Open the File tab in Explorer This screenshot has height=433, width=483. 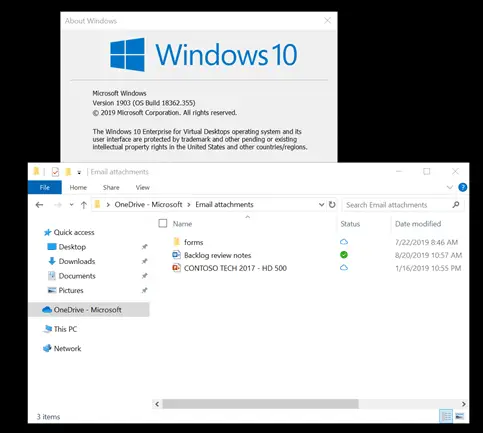point(45,187)
